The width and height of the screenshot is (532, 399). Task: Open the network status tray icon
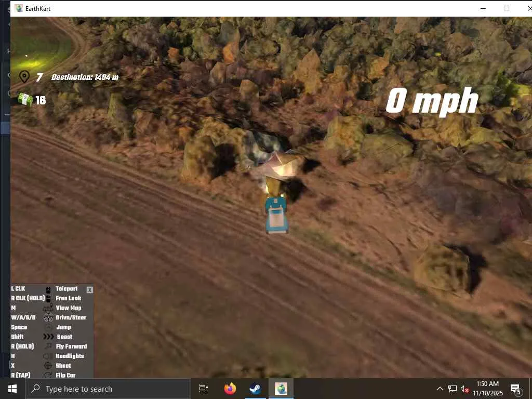[453, 389]
